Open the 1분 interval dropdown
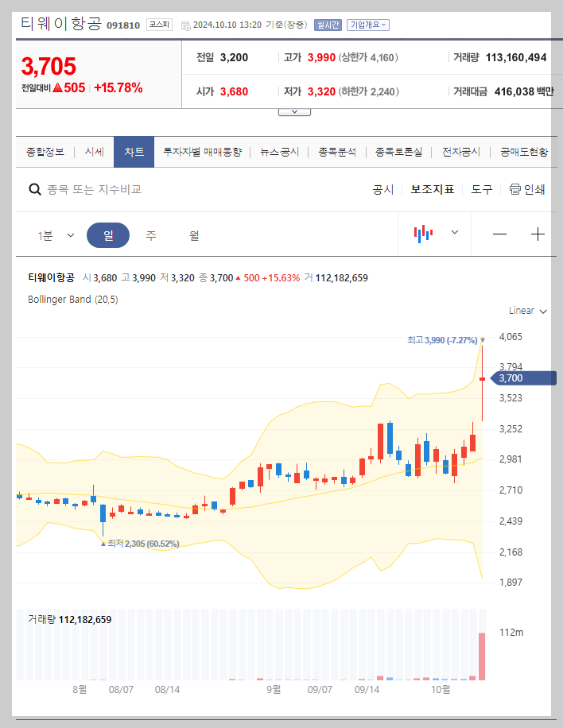 tap(56, 234)
